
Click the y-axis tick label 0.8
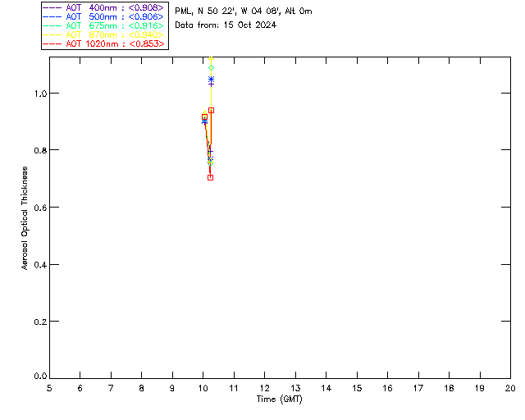(x=40, y=150)
